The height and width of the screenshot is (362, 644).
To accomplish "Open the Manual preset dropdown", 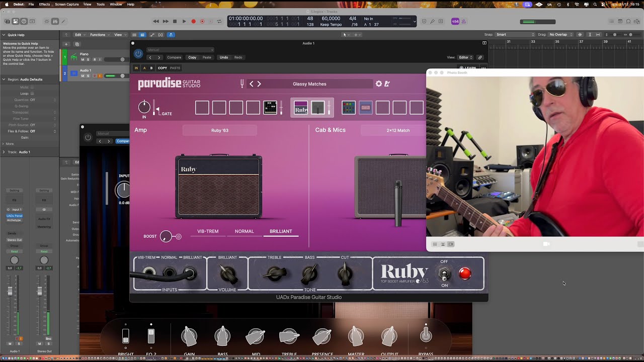I will coord(180,50).
